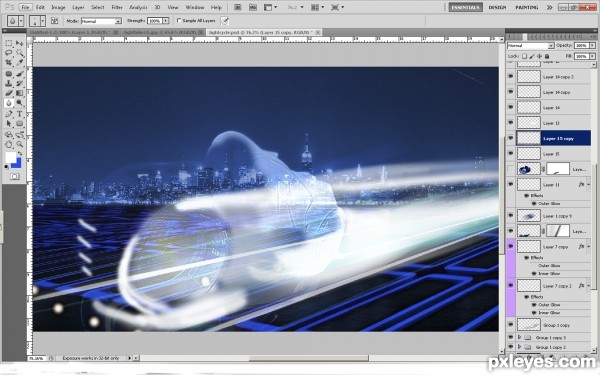The height and width of the screenshot is (375, 600).
Task: Open the layer Fill dropdown arrow
Action: click(593, 56)
